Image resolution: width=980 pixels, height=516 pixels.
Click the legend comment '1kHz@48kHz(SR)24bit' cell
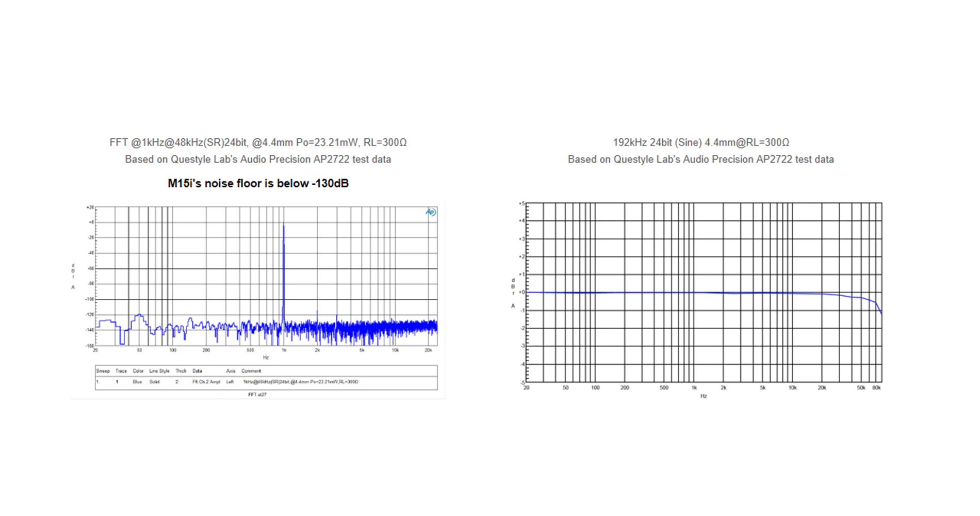(x=300, y=382)
